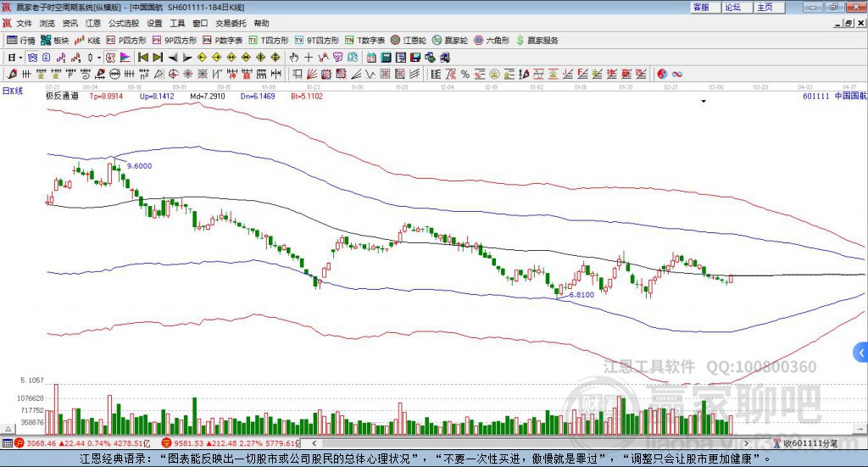Open the 9P四方形 tool
Viewport: 868px width, 467px height.
pos(175,41)
